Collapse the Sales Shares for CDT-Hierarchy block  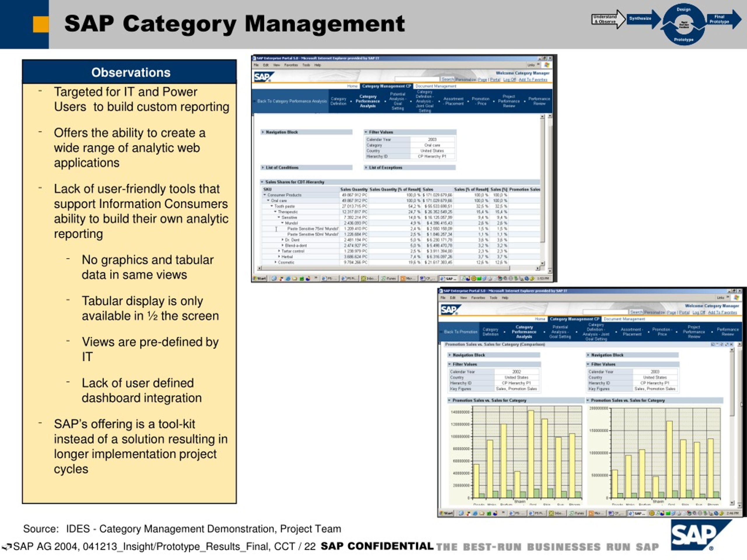click(x=262, y=182)
